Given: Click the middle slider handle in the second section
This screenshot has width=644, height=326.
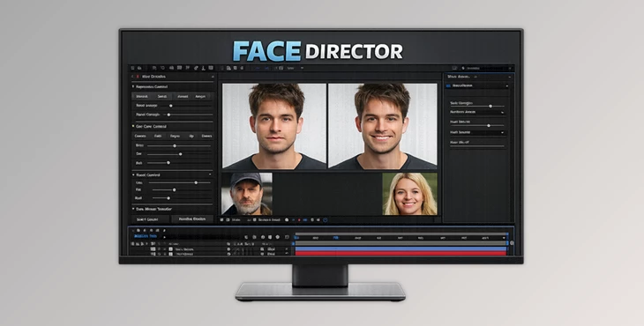Looking at the screenshot, I should click(x=180, y=154).
